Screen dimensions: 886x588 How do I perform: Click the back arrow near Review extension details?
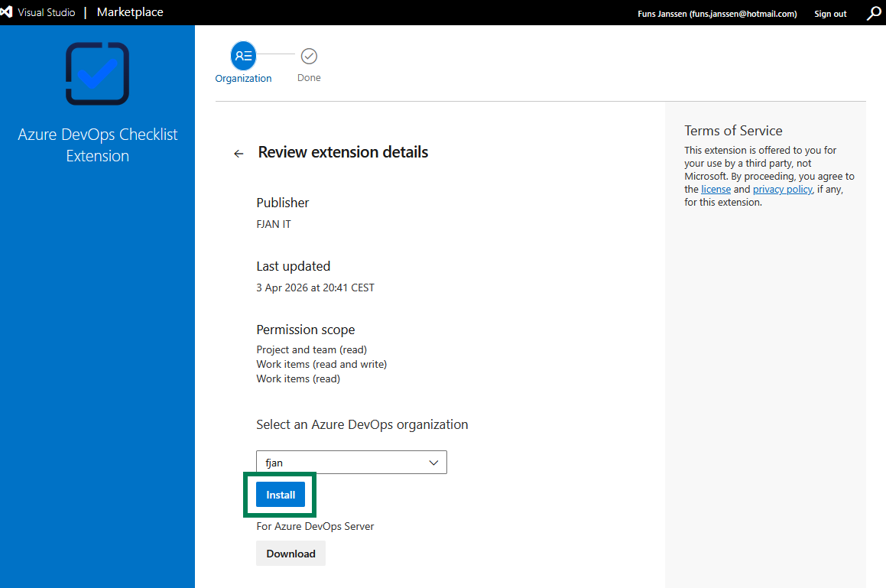tap(238, 153)
